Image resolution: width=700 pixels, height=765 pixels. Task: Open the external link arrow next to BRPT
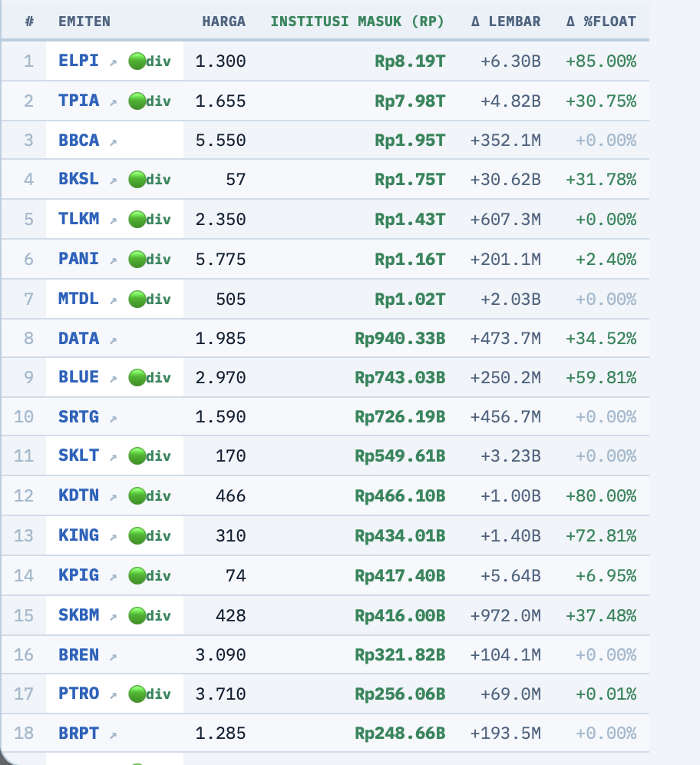point(113,735)
